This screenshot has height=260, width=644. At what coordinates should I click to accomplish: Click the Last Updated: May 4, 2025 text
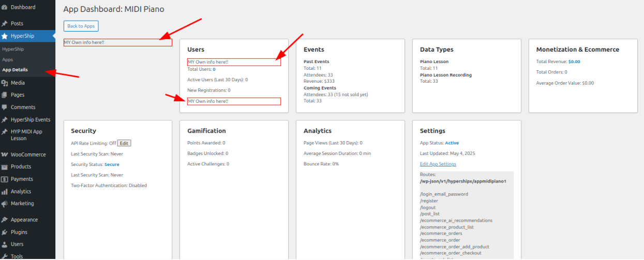(448, 154)
